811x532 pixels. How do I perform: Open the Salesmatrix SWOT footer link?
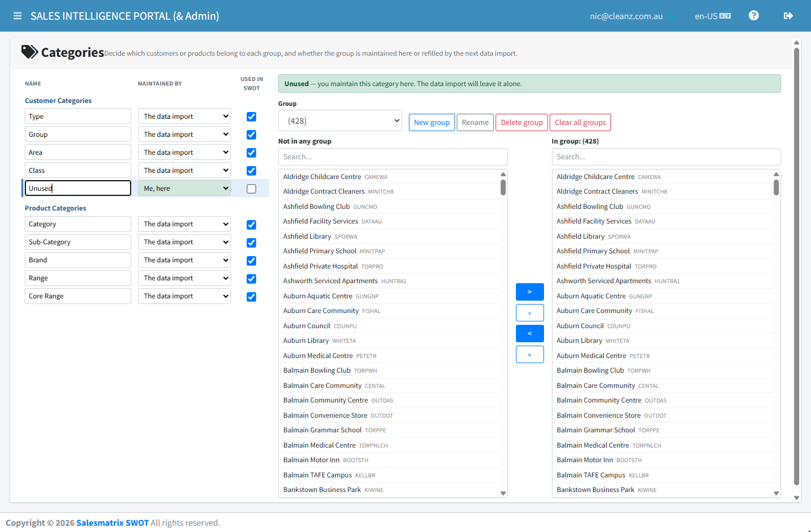coord(113,523)
